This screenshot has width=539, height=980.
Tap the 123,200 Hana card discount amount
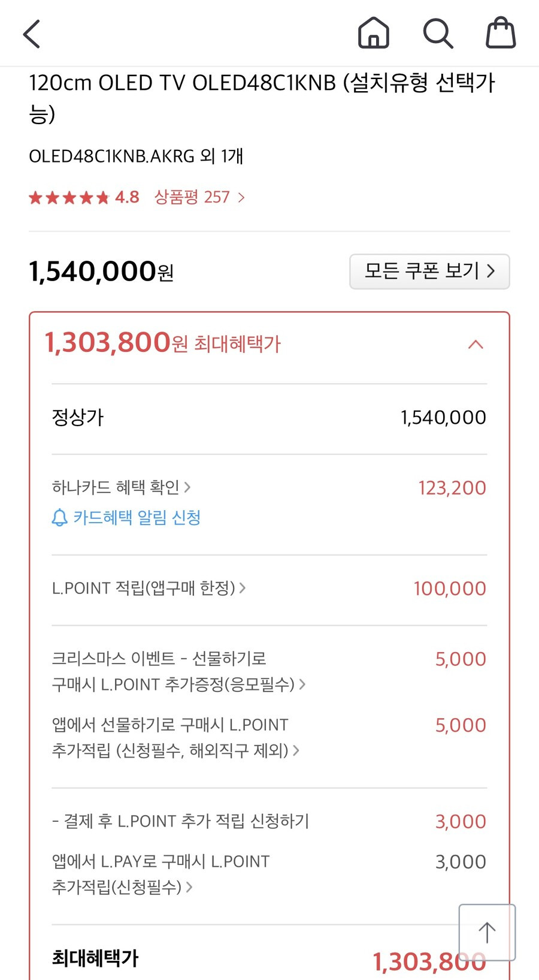(452, 488)
